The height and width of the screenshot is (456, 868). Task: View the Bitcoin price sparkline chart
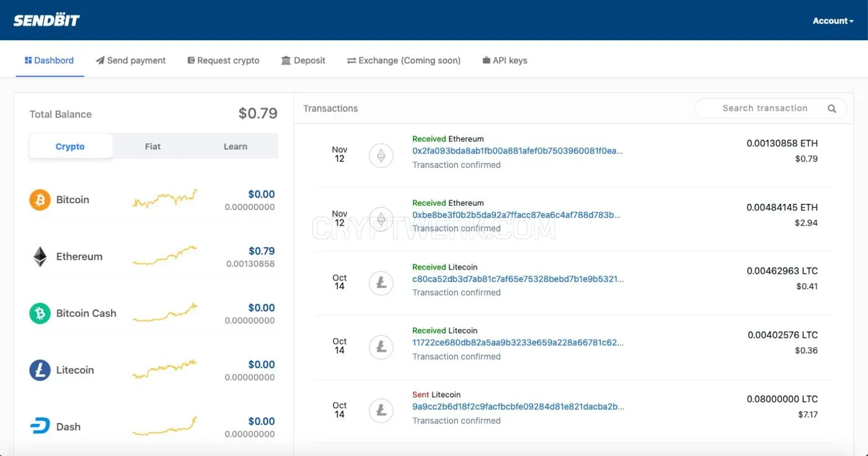pos(164,198)
